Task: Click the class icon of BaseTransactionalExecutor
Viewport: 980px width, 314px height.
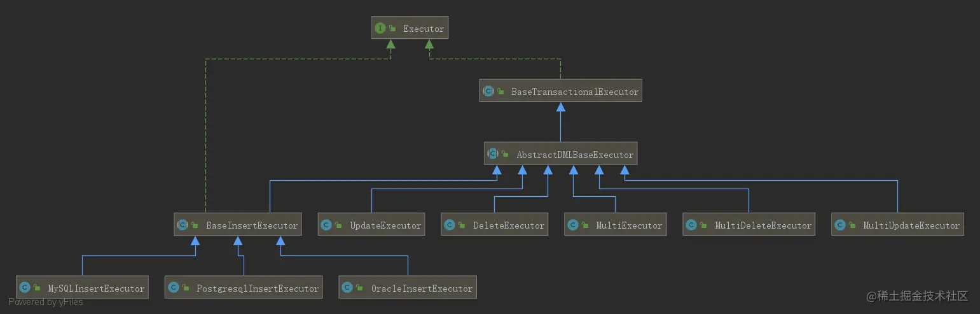Action: pyautogui.click(x=488, y=91)
